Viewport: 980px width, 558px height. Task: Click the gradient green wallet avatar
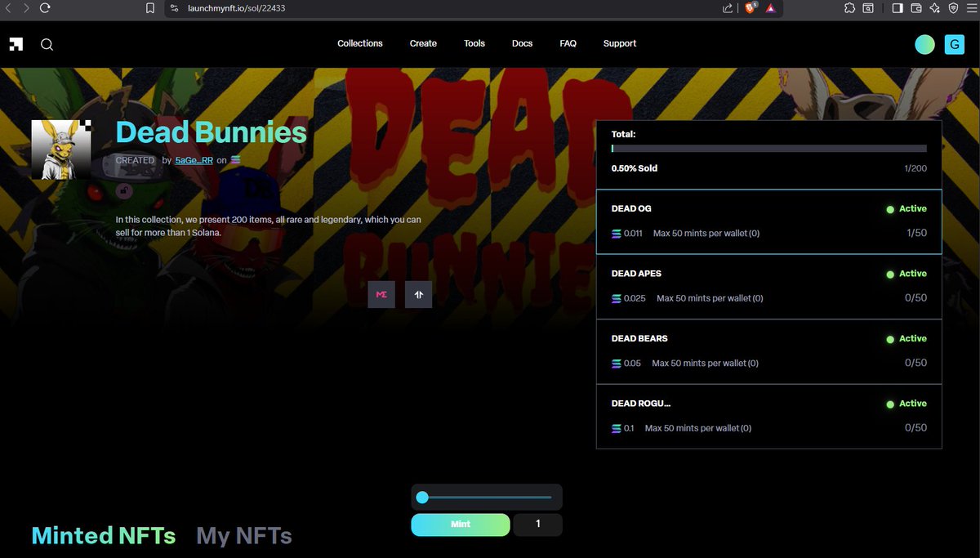[924, 44]
